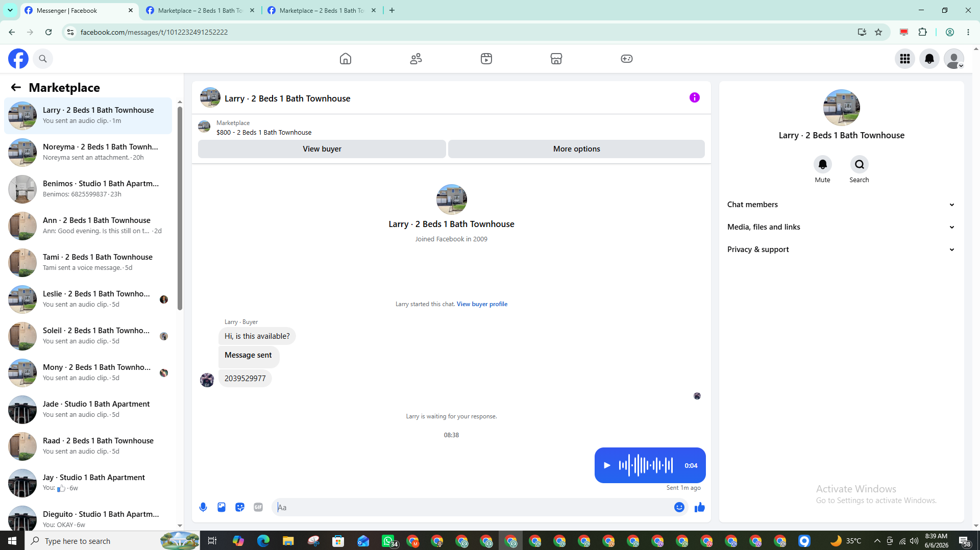Open the emoji picker in message box
980x550 pixels.
coord(679,507)
